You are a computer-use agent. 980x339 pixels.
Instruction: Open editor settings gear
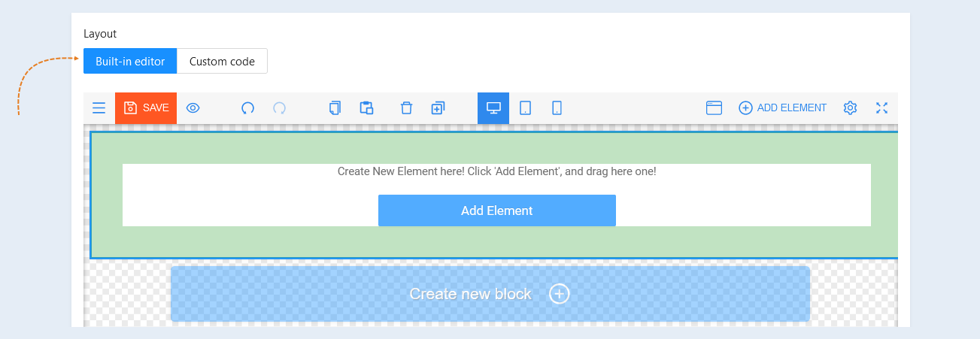pyautogui.click(x=850, y=108)
